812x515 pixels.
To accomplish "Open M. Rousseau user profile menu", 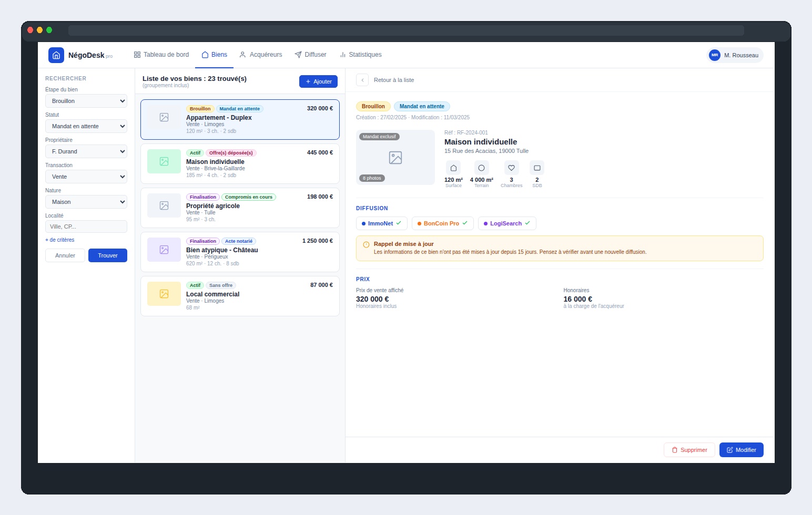I will point(735,55).
